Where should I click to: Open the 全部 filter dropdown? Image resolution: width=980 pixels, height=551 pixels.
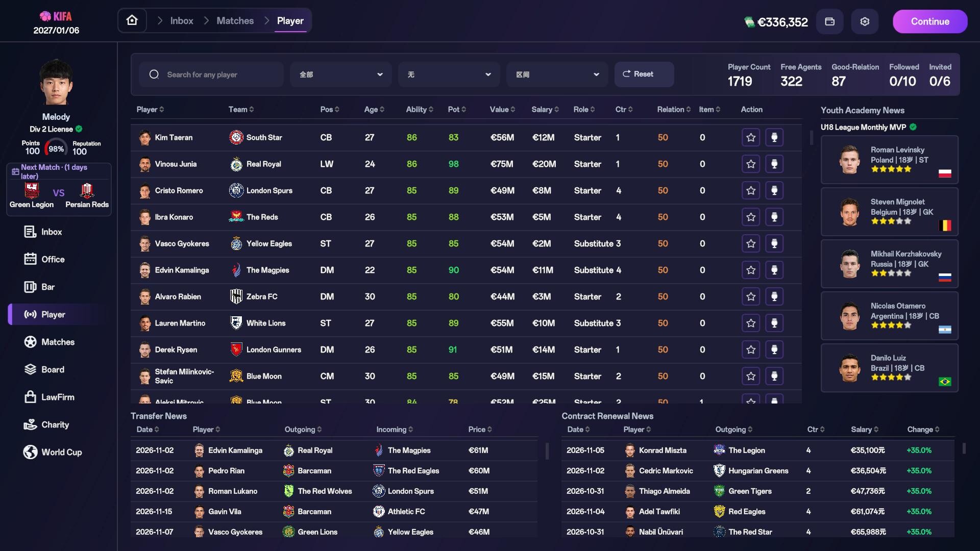pos(340,74)
